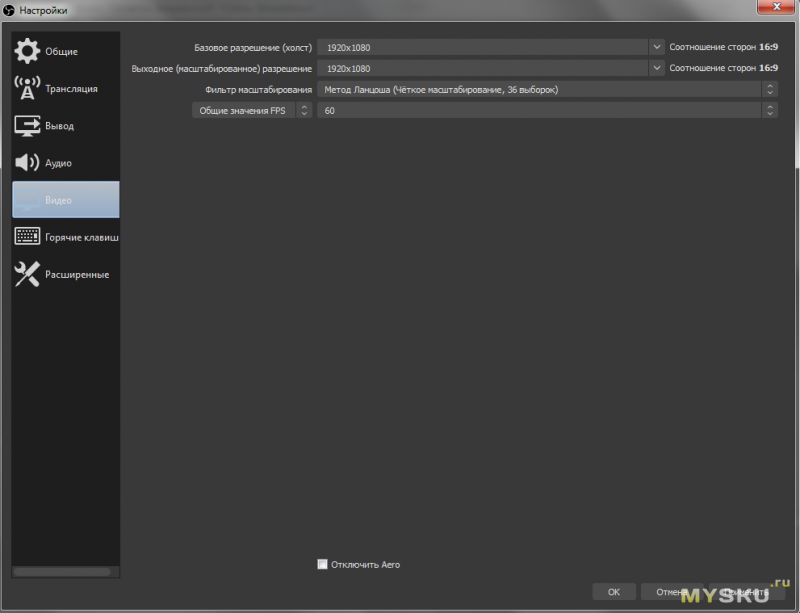The image size is (800, 613).
Task: Click the sidebar horizontal scrollbar
Action: 62,572
